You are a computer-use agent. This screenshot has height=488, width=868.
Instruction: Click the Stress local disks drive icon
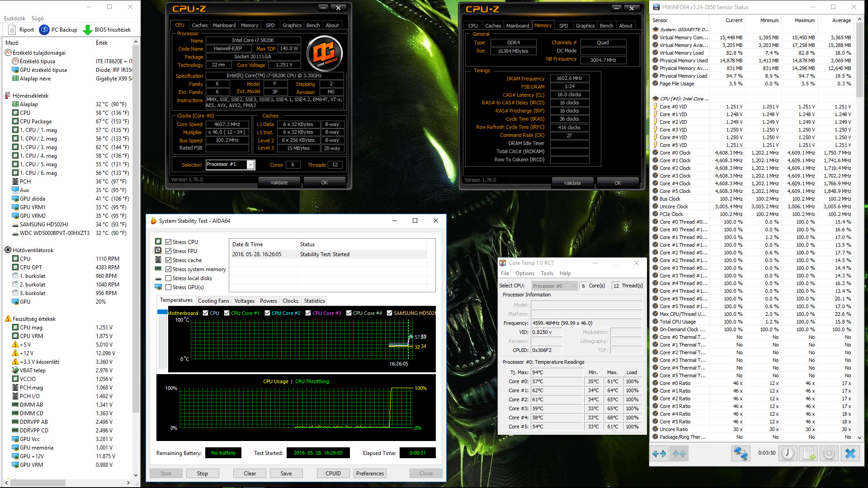[158, 278]
